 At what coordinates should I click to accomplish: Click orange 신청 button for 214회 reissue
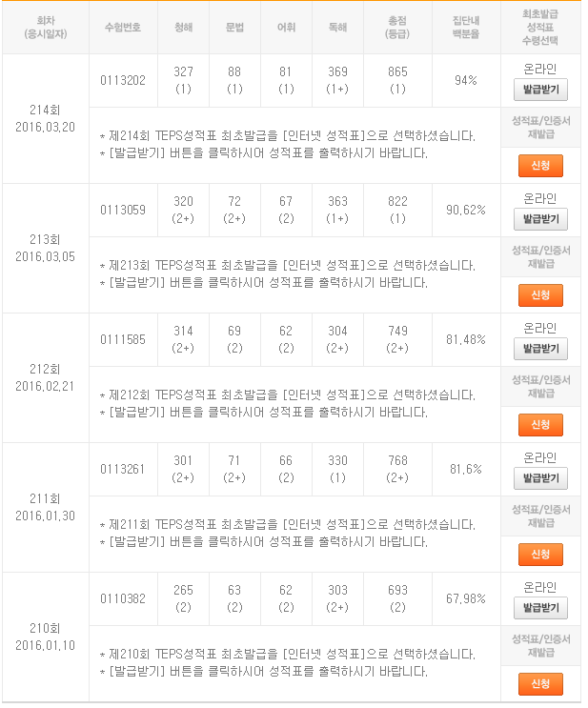pos(540,166)
